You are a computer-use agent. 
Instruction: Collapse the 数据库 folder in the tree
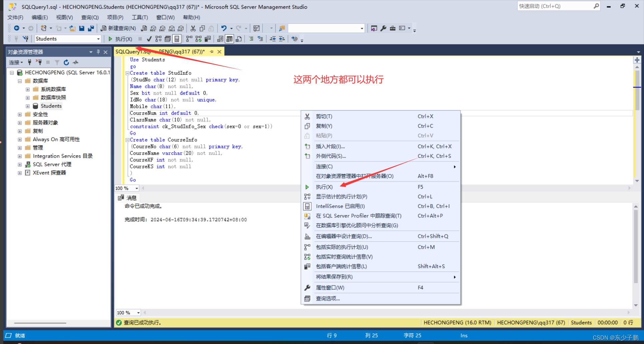[19, 80]
